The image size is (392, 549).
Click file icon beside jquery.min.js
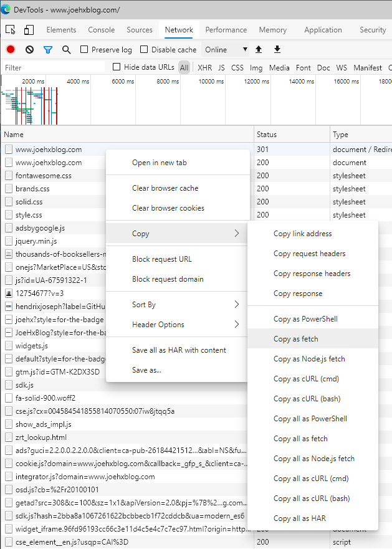9,241
